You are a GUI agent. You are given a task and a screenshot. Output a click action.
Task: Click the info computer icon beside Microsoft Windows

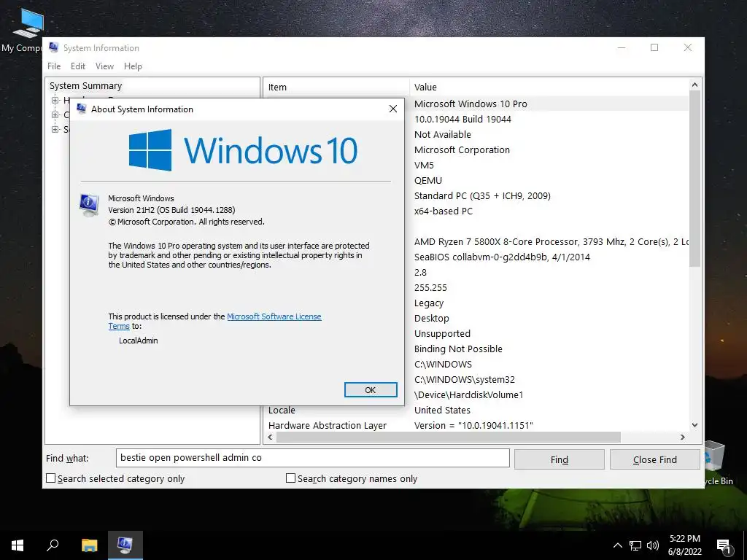[89, 205]
